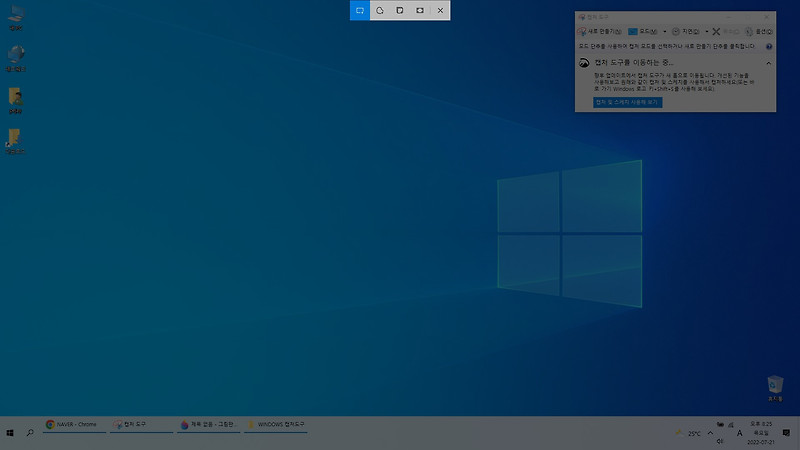The width and height of the screenshot is (800, 450).
Task: Click the cancel X icon in Snipping Tool
Action: pos(716,32)
